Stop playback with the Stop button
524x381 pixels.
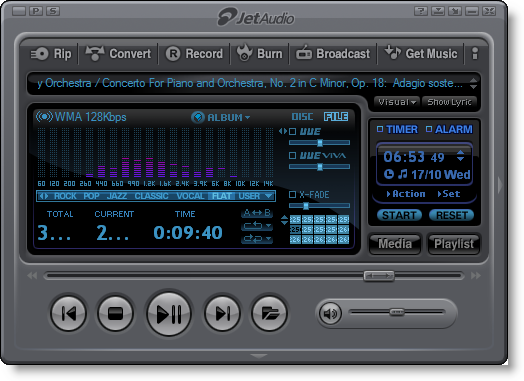point(116,313)
